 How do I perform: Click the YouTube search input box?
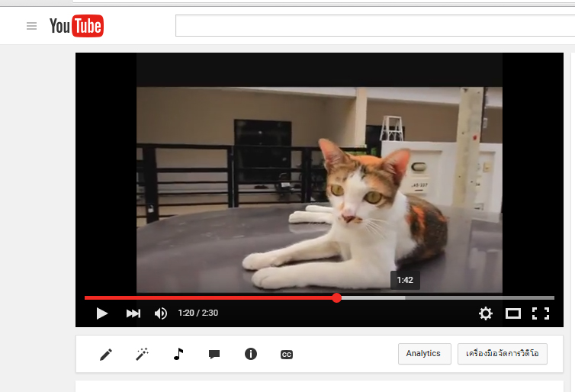click(375, 26)
